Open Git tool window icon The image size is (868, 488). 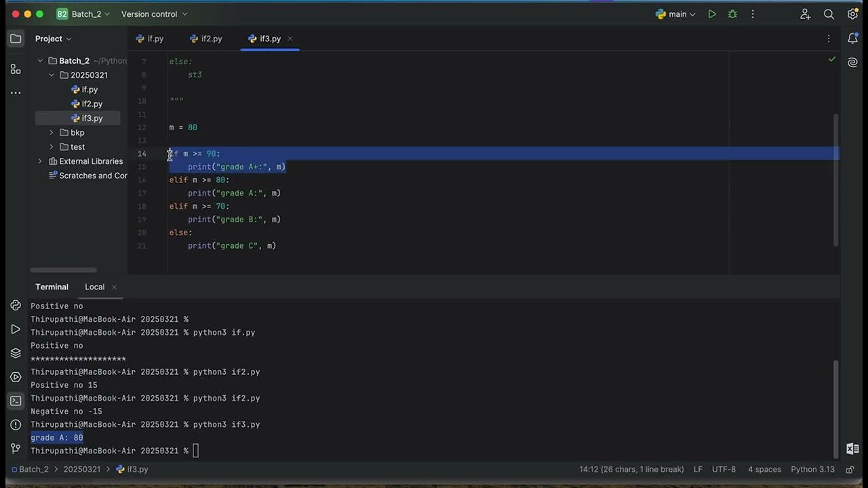[x=16, y=449]
